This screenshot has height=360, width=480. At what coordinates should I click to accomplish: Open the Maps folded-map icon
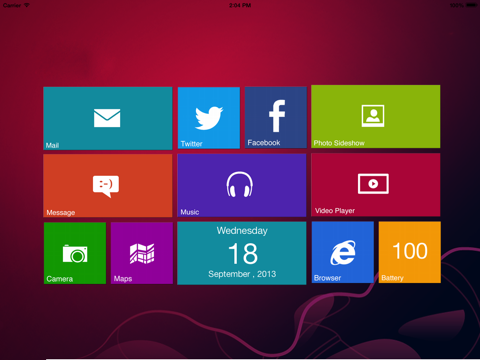142,253
